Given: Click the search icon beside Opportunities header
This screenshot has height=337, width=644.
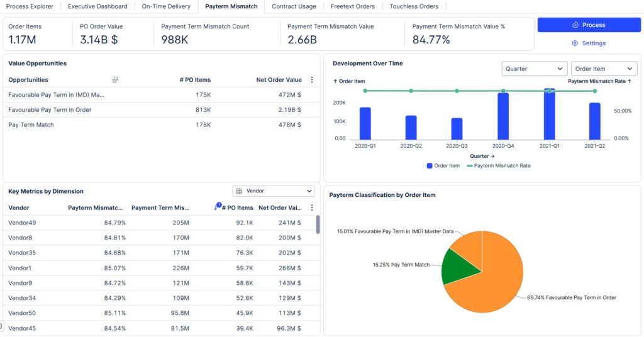Looking at the screenshot, I should click(x=115, y=80).
